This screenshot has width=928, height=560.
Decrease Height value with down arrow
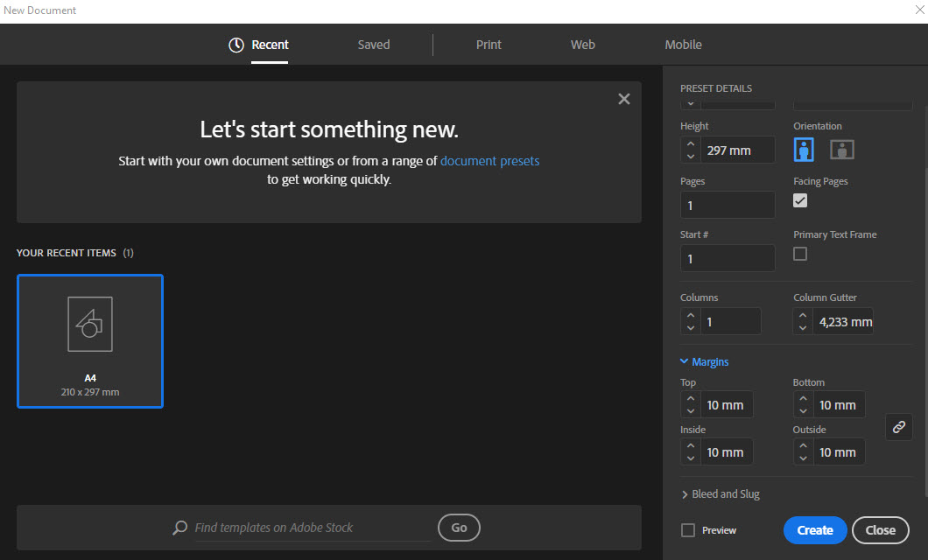click(x=691, y=157)
